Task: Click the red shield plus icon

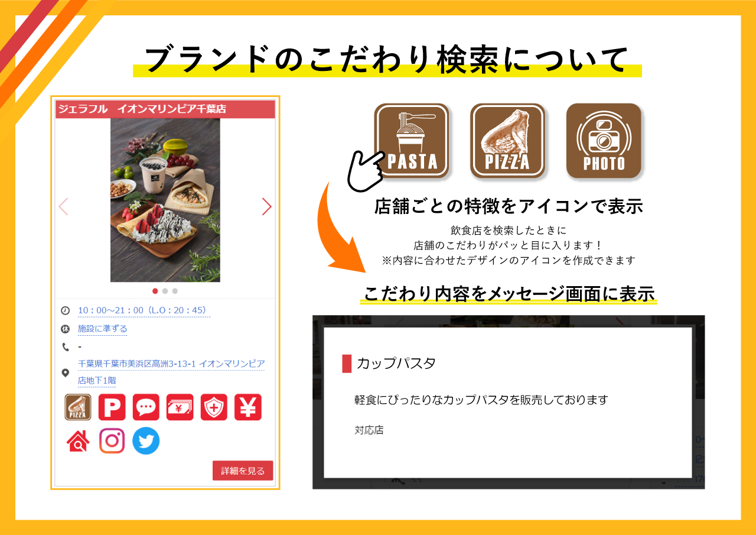Action: (x=214, y=407)
